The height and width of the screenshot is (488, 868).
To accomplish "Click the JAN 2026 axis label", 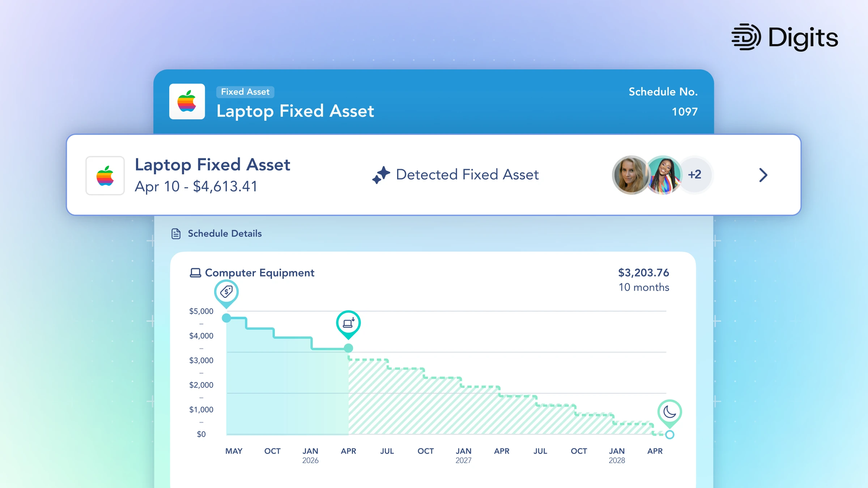I will [310, 455].
